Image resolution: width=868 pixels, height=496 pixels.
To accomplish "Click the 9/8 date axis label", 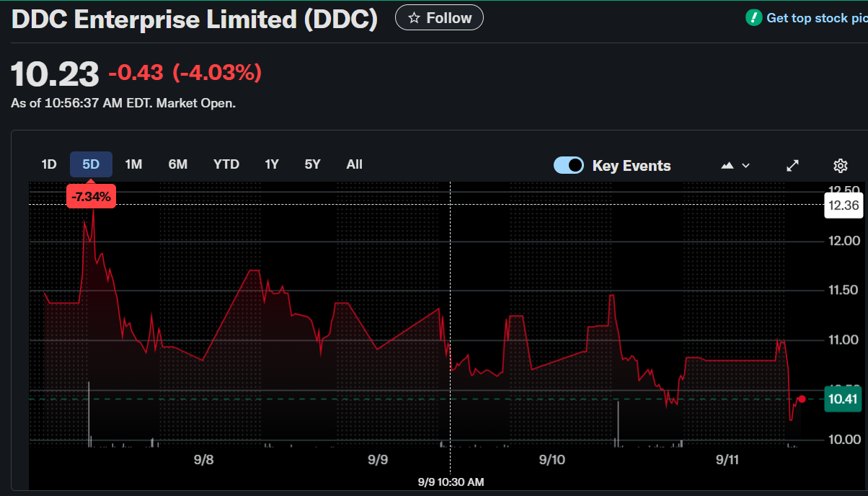I will tap(204, 460).
